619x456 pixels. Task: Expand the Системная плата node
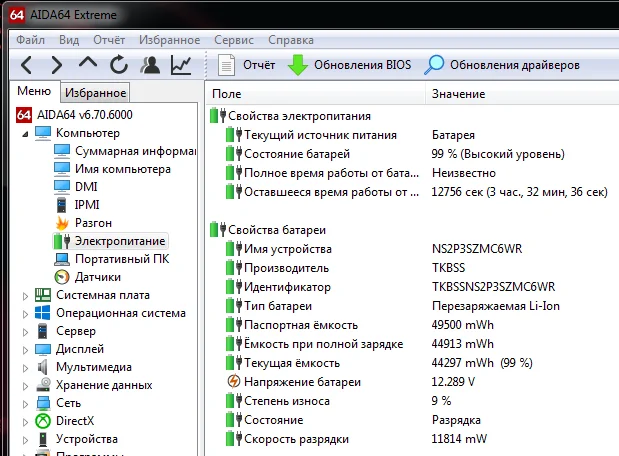[25, 296]
